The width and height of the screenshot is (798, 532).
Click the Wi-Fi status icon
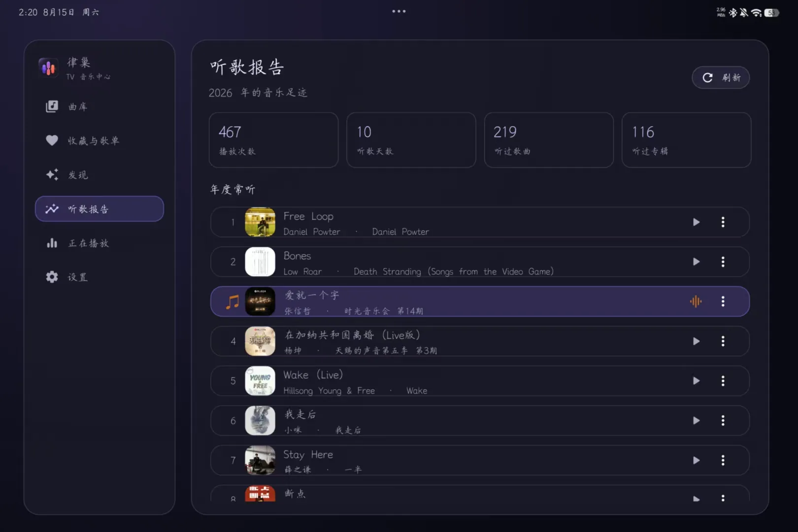756,13
